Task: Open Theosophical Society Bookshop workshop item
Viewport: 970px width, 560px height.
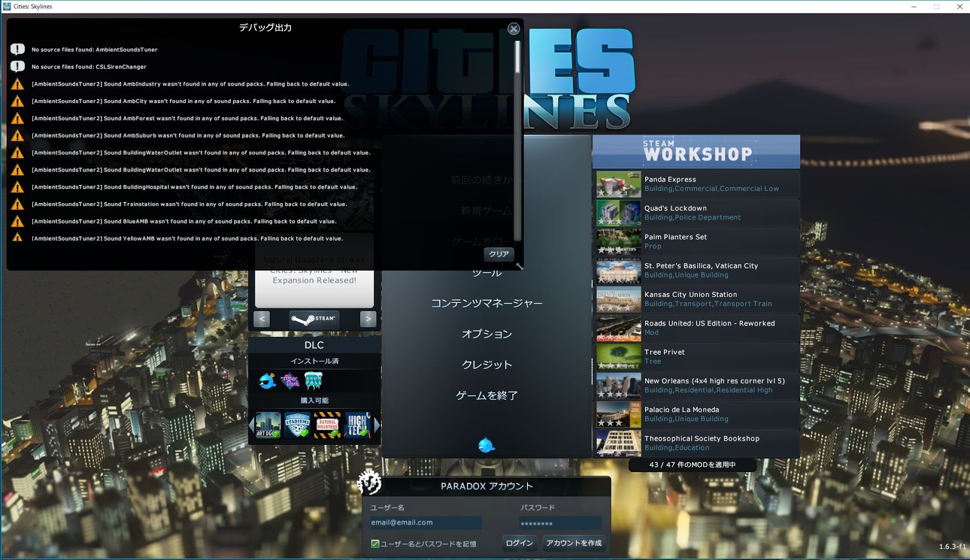Action: tap(696, 443)
